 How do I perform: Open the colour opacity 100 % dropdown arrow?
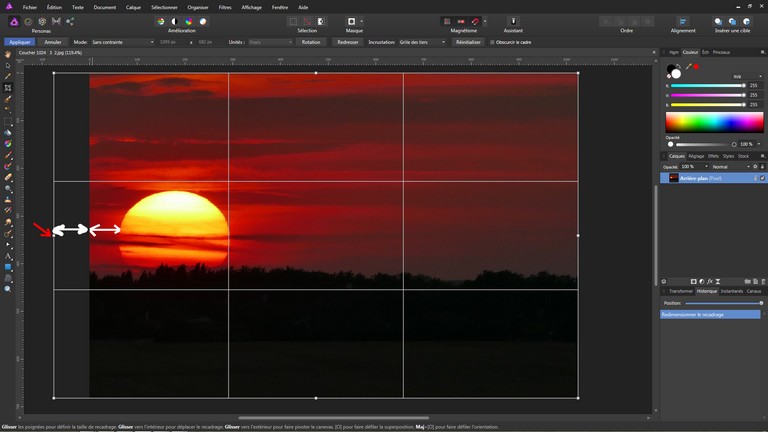coord(759,144)
